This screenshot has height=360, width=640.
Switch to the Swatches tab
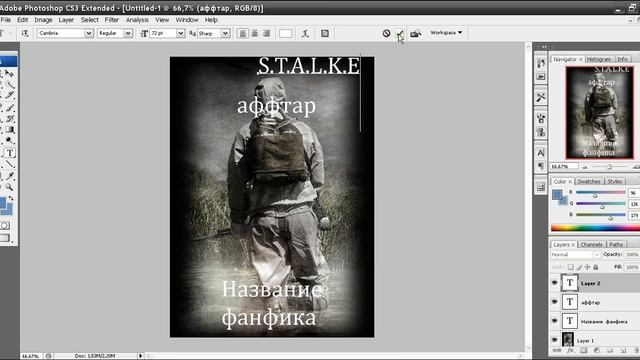[589, 181]
